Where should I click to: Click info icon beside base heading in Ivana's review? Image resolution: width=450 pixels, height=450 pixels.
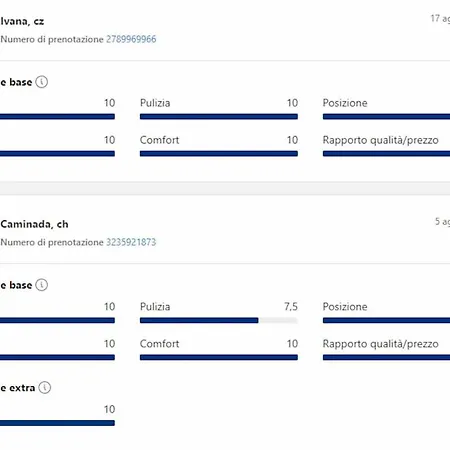[x=42, y=82]
